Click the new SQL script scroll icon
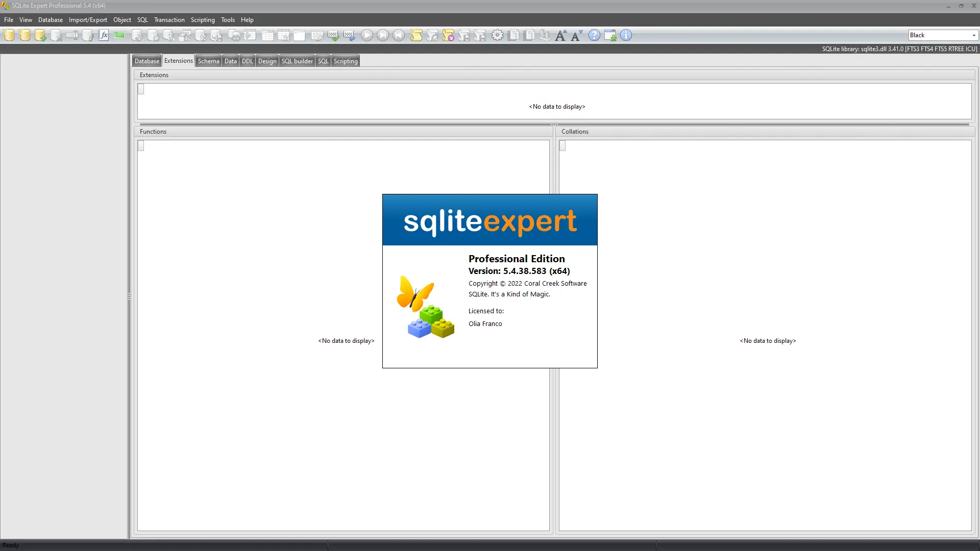 pos(416,35)
